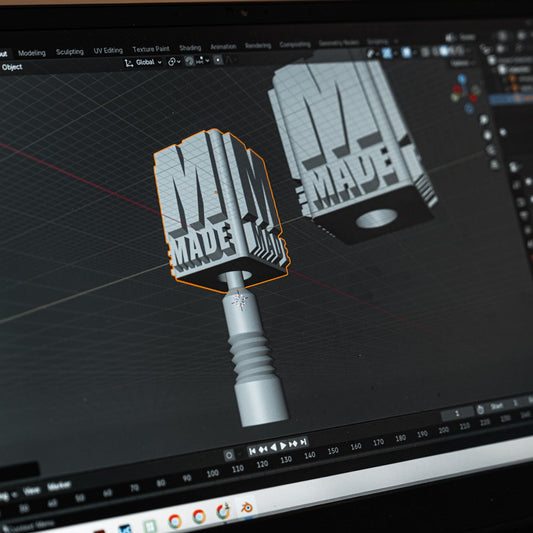Image resolution: width=533 pixels, height=533 pixels.
Task: Switch to the UV Editing workspace tab
Action: click(108, 51)
